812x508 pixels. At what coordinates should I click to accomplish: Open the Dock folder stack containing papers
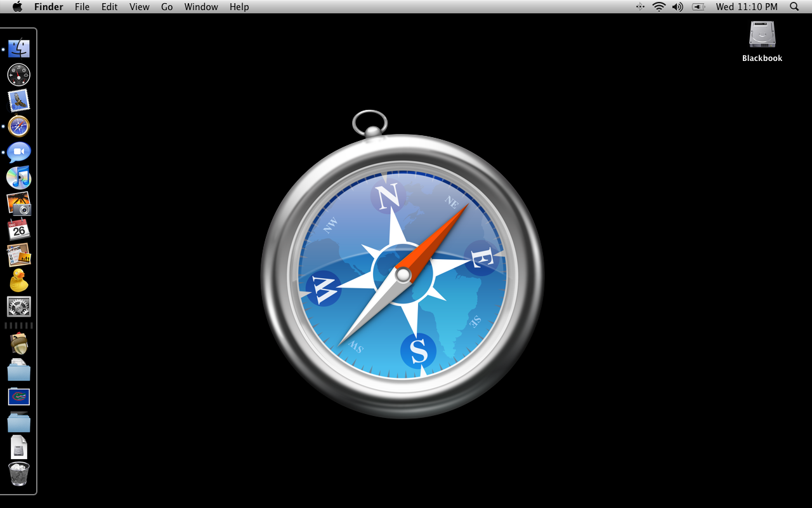tap(19, 370)
